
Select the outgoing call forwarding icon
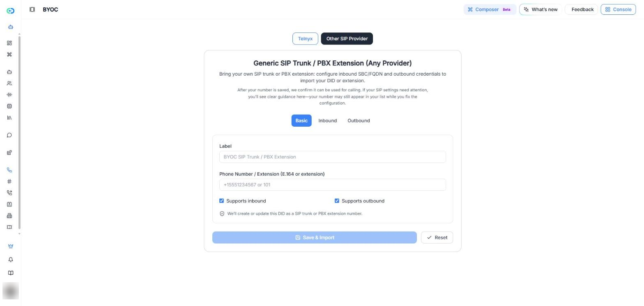9,193
